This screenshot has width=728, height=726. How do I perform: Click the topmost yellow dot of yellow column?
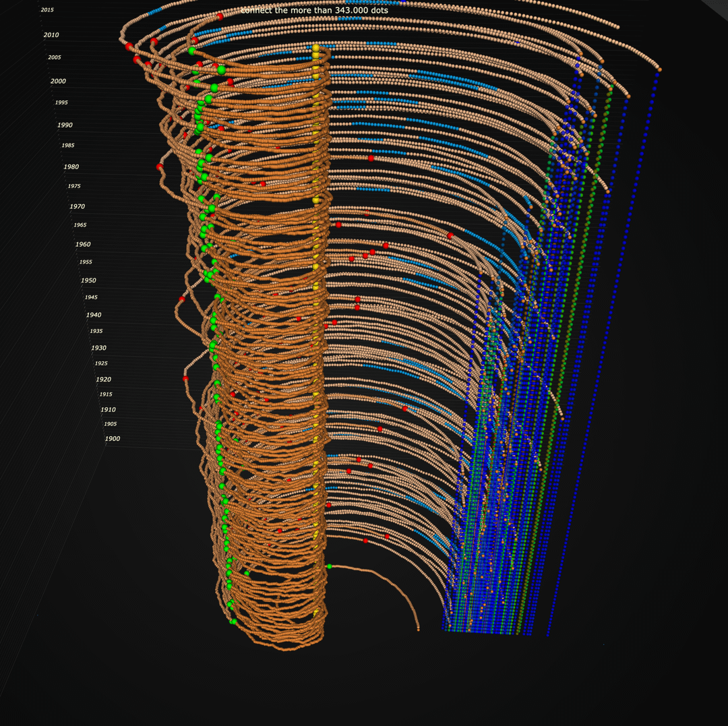pyautogui.click(x=315, y=48)
